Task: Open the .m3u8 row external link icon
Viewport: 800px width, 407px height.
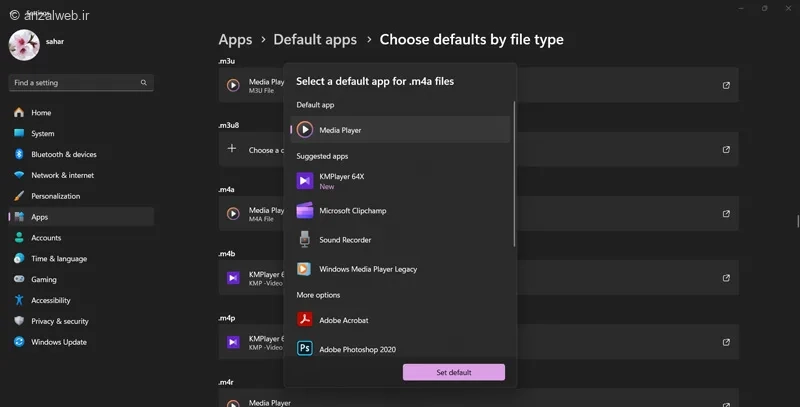Action: pos(726,149)
